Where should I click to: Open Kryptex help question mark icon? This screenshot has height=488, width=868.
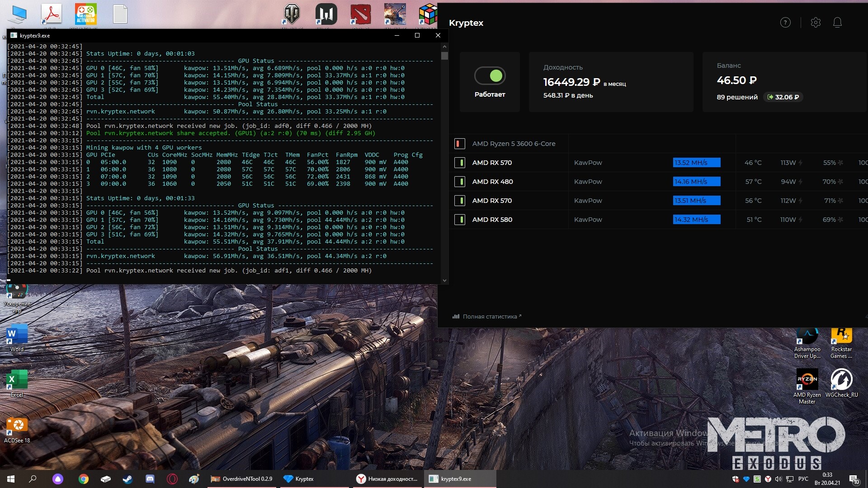click(x=785, y=23)
